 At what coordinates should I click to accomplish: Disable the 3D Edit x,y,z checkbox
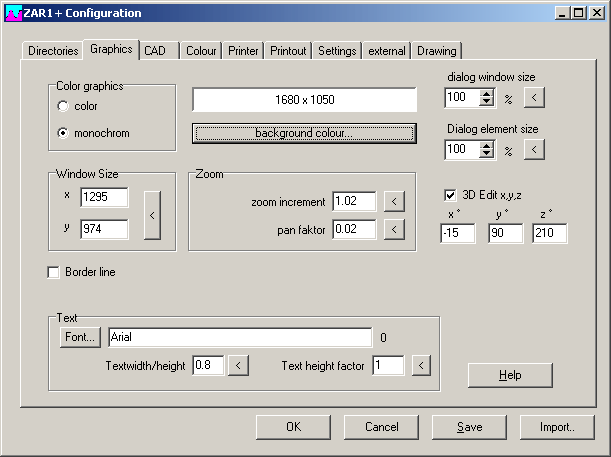[450, 195]
